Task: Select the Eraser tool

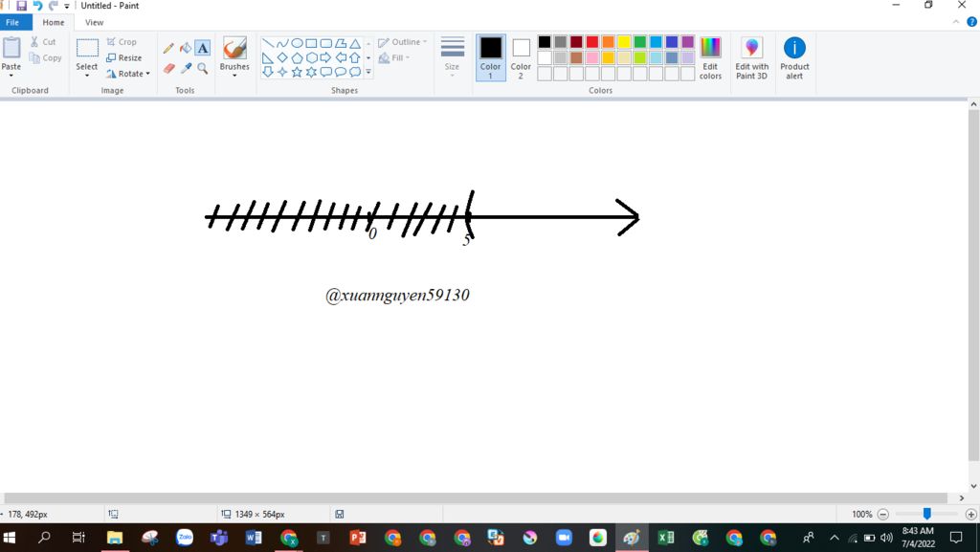Action: coord(168,68)
